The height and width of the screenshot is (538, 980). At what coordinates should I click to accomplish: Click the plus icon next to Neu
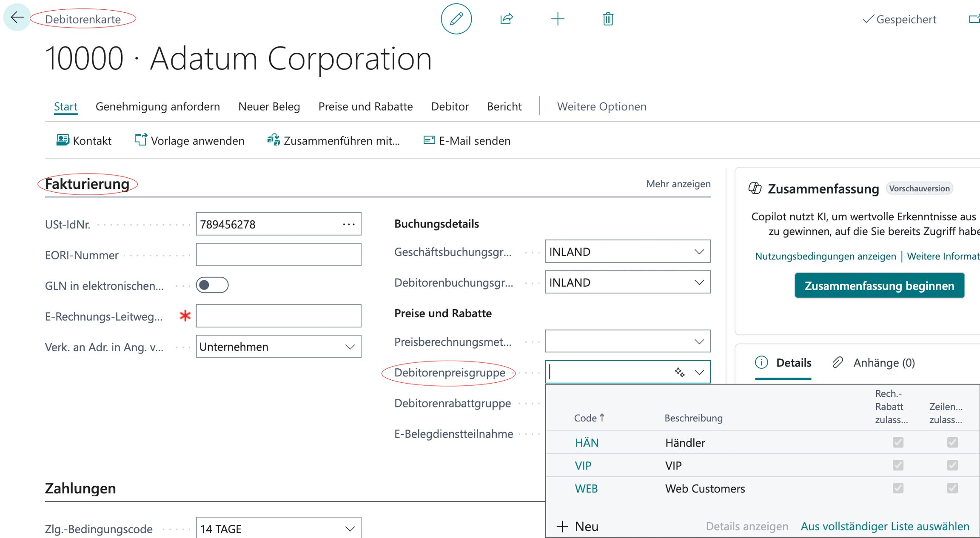[x=562, y=527]
